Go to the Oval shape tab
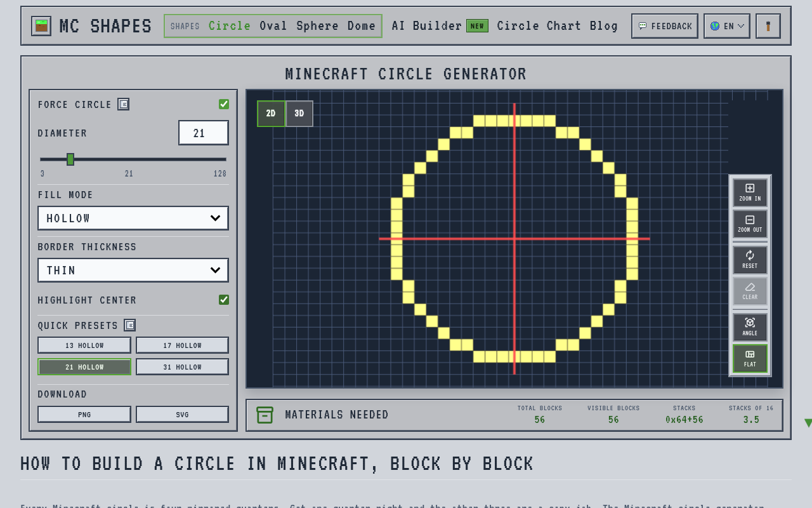This screenshot has height=508, width=812. 273,26
